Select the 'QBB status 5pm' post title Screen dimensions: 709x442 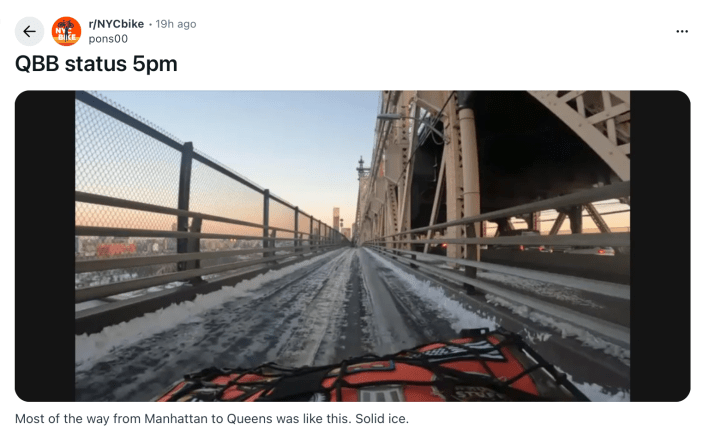(x=96, y=64)
